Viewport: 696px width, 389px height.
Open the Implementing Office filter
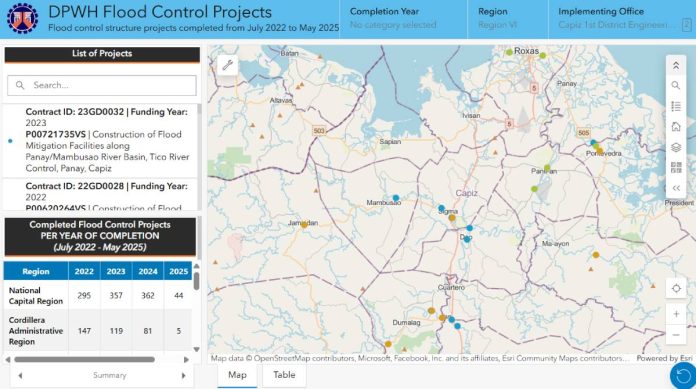tap(621, 19)
